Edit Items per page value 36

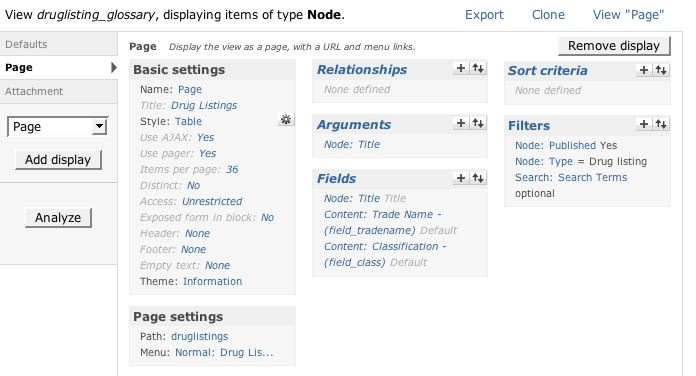232,169
